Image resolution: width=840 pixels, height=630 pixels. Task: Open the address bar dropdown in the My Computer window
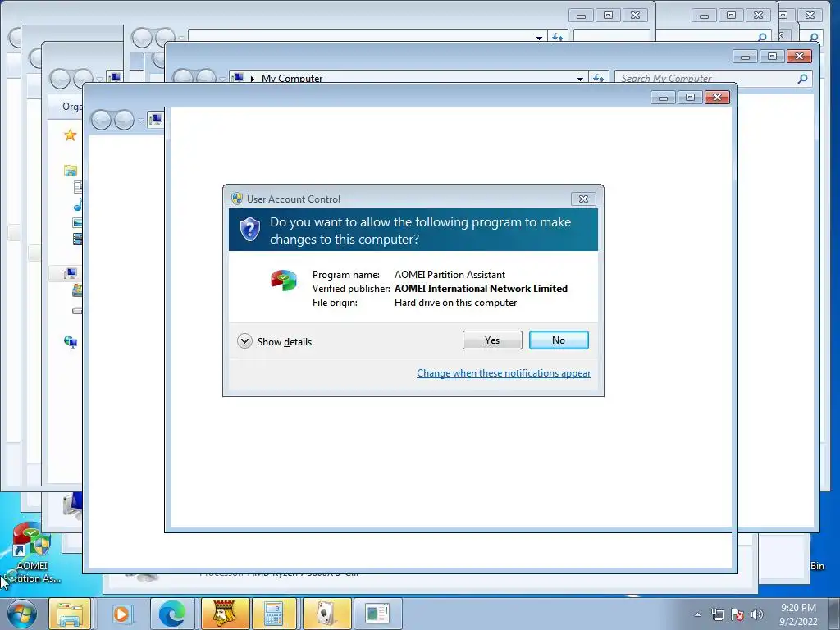point(580,79)
